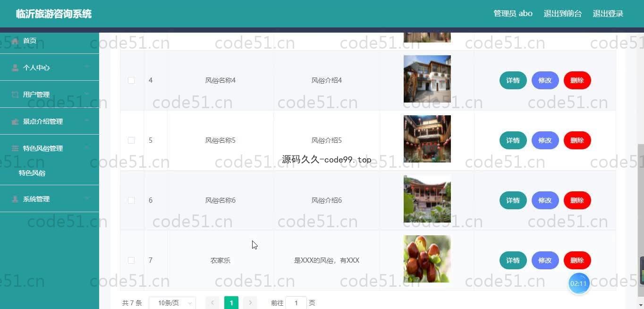Click 修改 button for 风俗名称5
Viewport: 644px width, 309px height.
[545, 140]
